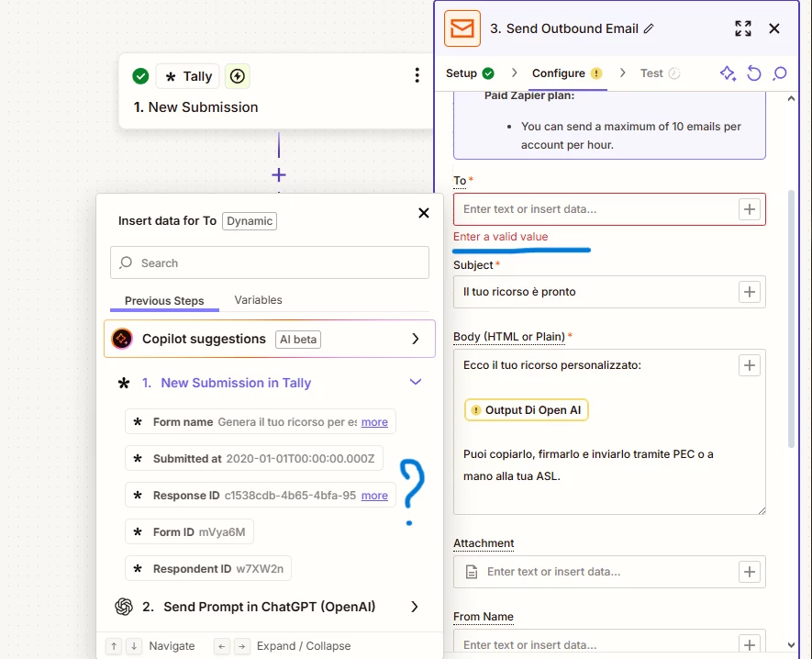Screen dimensions: 812x659
Task: Click the Tally asterisk icon beside New Submission
Action: tap(124, 384)
